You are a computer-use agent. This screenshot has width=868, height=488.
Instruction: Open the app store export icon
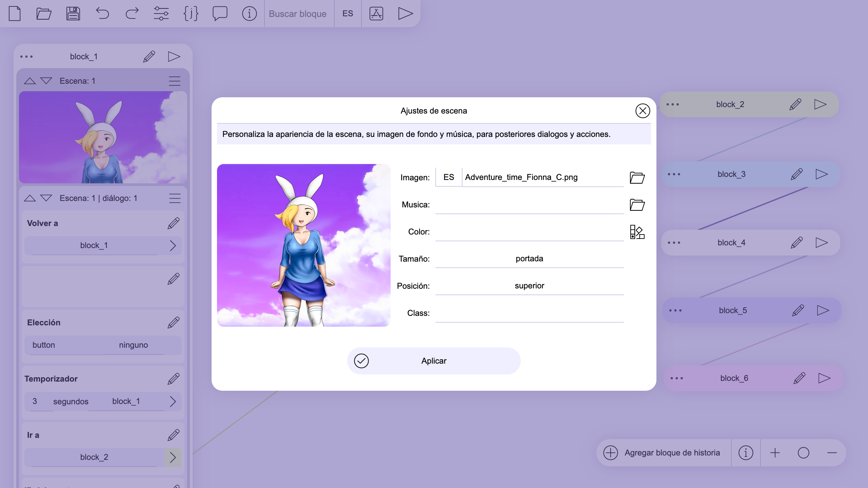(x=376, y=14)
